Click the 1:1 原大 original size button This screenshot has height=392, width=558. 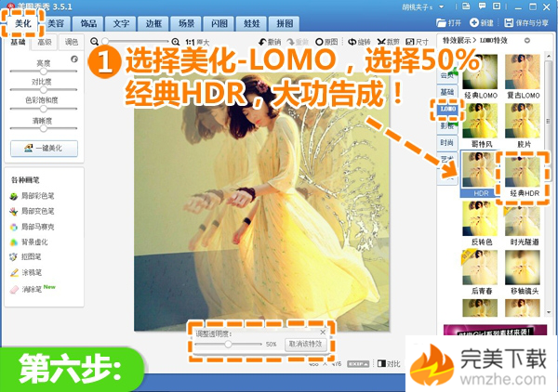pos(197,43)
